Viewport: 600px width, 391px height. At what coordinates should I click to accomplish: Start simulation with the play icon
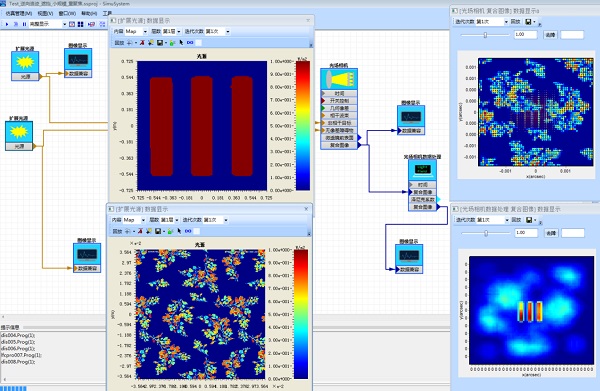pyautogui.click(x=7, y=24)
